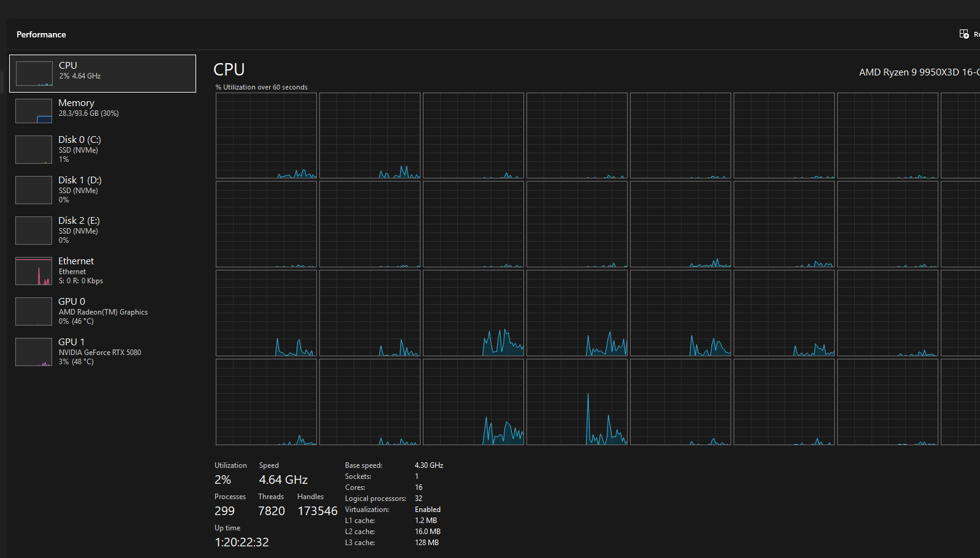Screen dimensions: 980x558
Task: Click the Sockets label
Action: pyautogui.click(x=358, y=476)
